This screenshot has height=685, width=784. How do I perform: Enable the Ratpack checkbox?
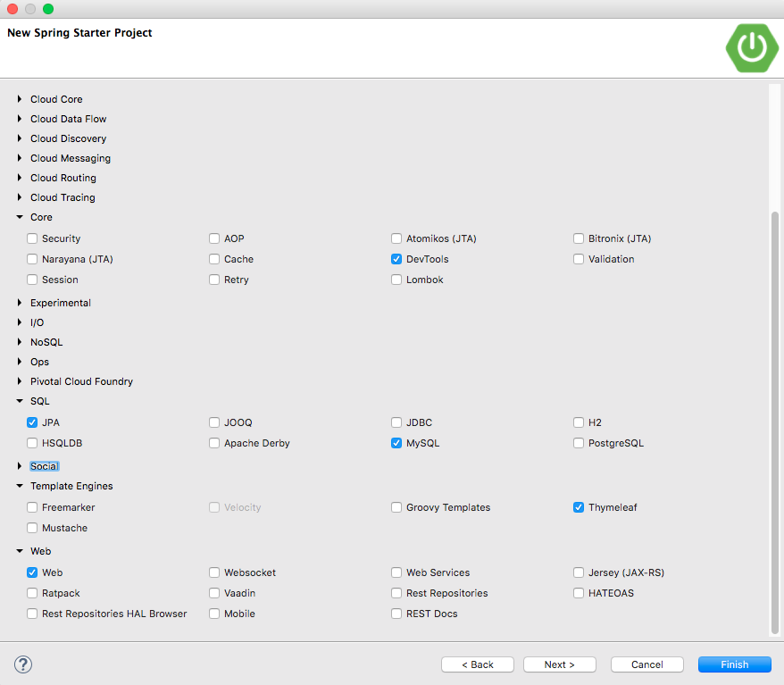pyautogui.click(x=32, y=593)
